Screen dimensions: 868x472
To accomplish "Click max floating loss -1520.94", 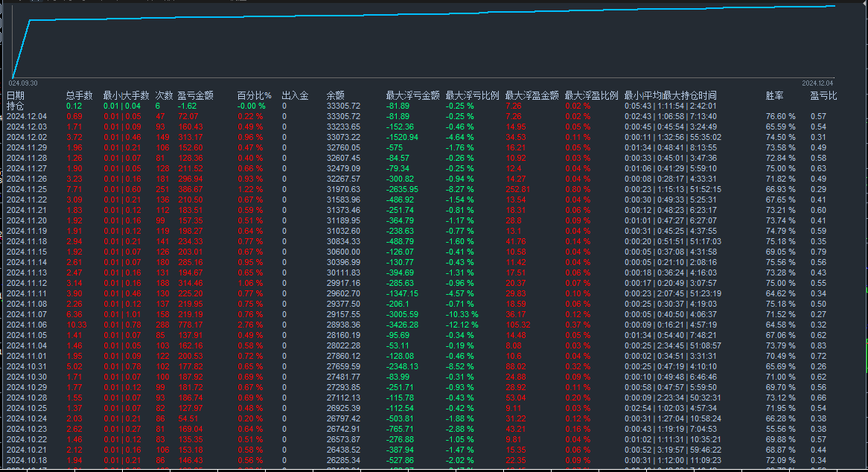I will pyautogui.click(x=402, y=137).
